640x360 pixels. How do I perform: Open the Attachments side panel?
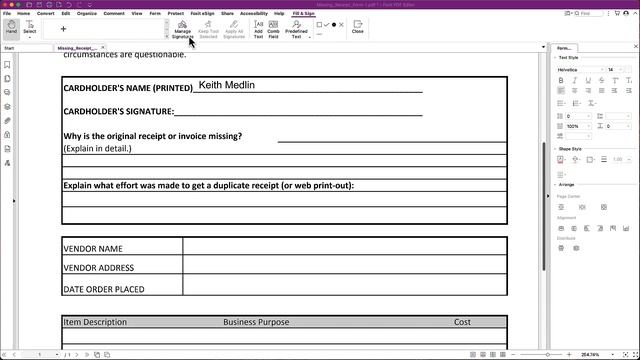click(x=7, y=121)
